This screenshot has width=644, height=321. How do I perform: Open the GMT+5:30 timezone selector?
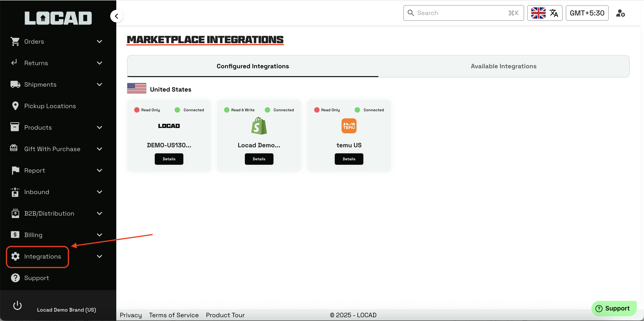click(x=587, y=13)
